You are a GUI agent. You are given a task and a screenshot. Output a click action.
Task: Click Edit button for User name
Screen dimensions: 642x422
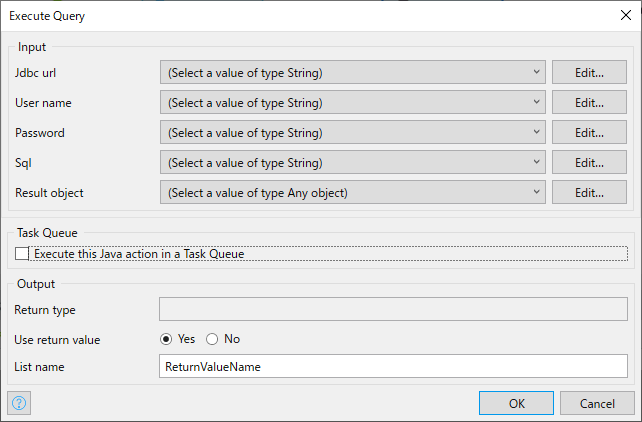pyautogui.click(x=590, y=103)
